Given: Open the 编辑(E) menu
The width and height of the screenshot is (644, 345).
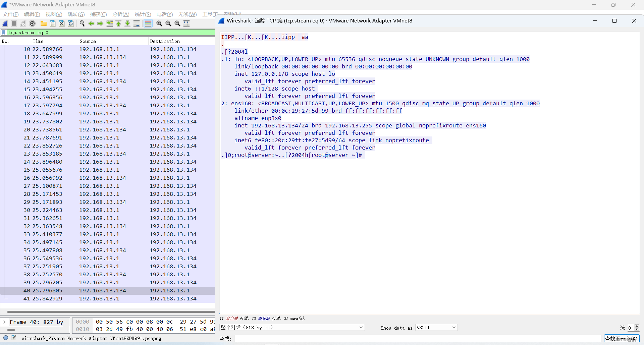Looking at the screenshot, I should point(32,14).
